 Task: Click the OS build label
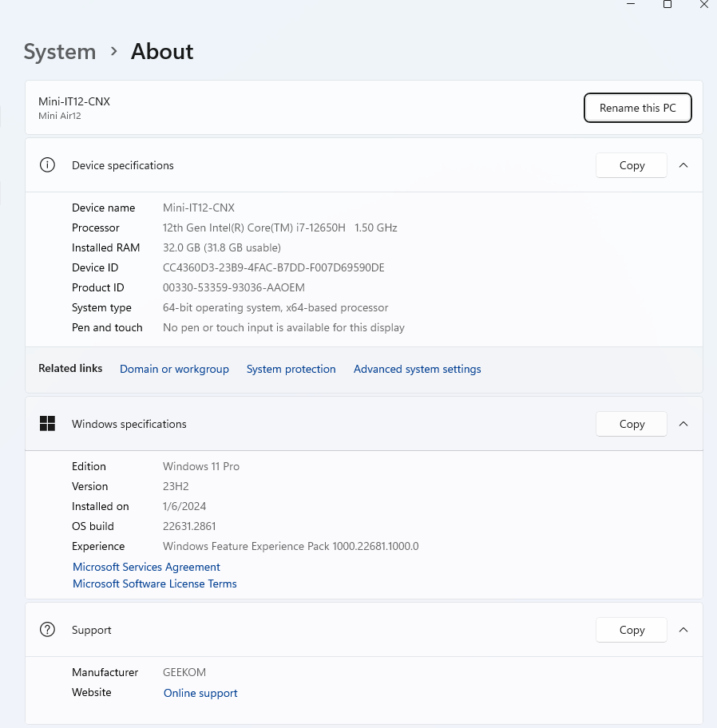[x=93, y=526]
